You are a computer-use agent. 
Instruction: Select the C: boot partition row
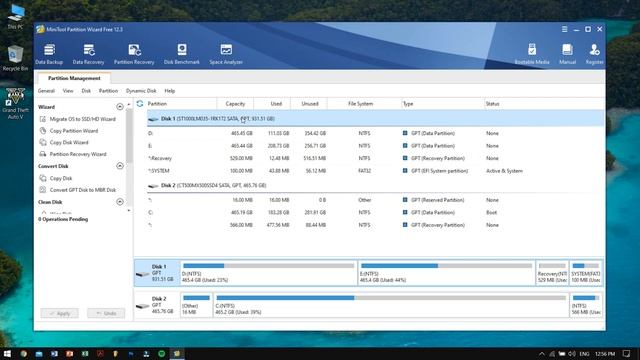[x=376, y=213]
